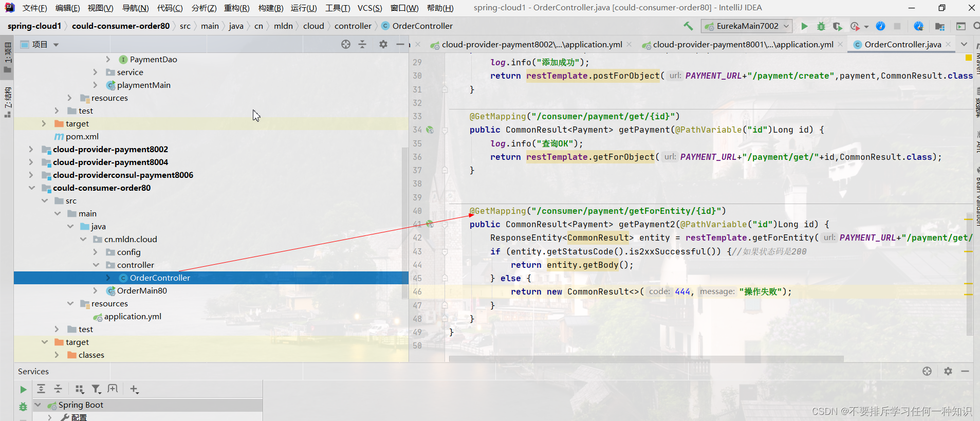This screenshot has width=980, height=421.
Task: Collapse the controller package folder
Action: click(96, 265)
